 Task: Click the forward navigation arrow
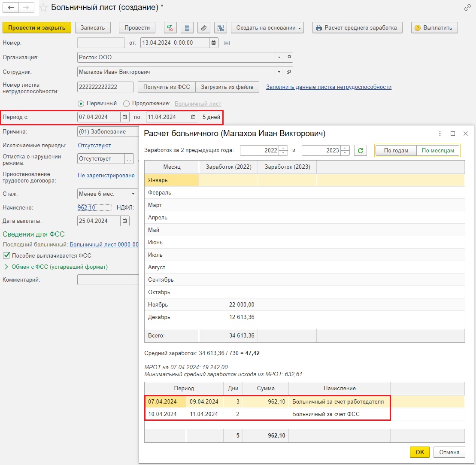27,7
